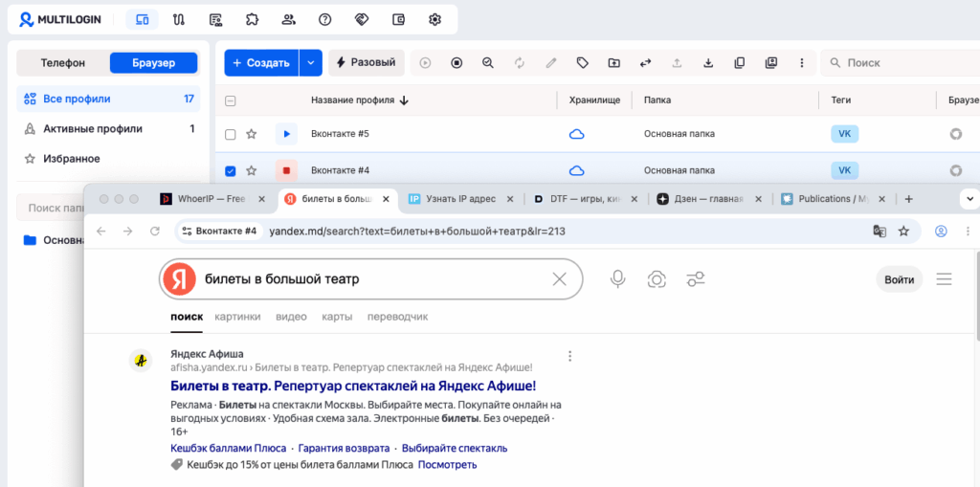
Task: Click the transfer arrows toolbar icon
Action: tap(646, 62)
